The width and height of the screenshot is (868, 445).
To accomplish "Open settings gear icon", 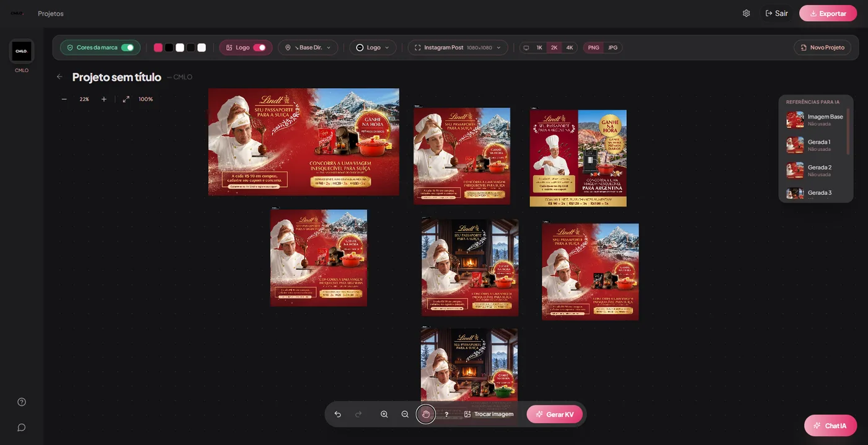I will 746,13.
